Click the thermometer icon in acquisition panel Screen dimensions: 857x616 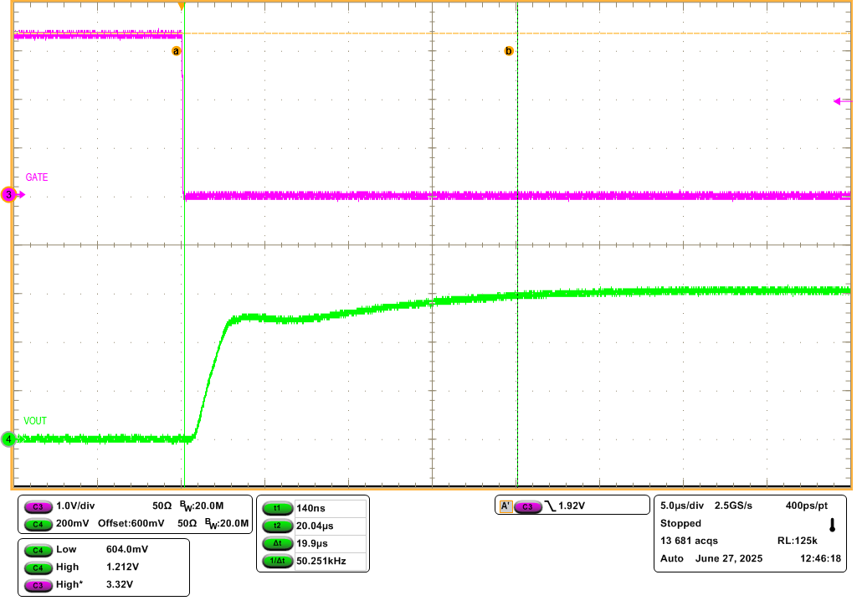point(832,526)
